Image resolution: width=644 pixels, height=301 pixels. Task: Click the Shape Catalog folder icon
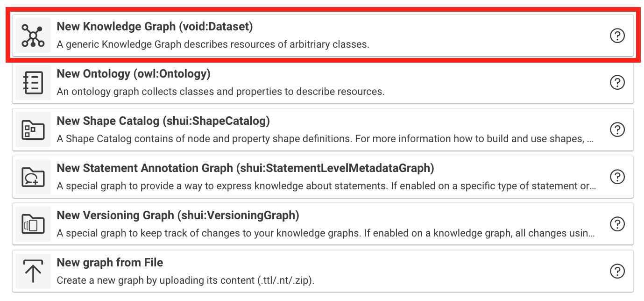pos(33,130)
